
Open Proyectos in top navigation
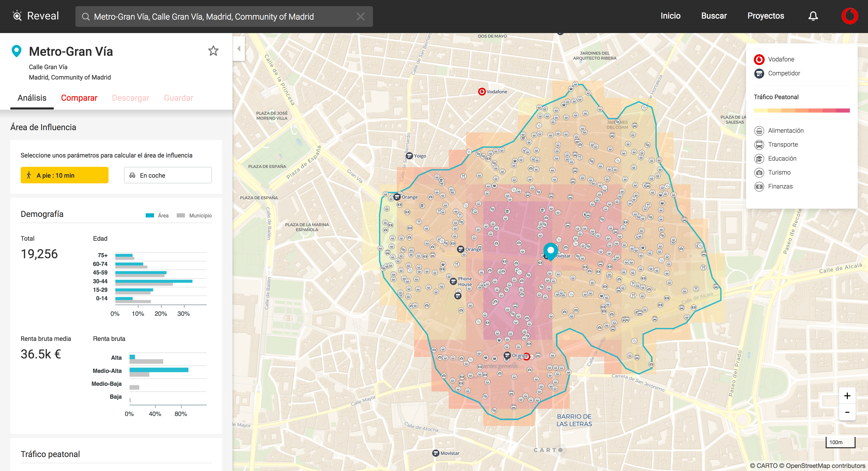765,16
